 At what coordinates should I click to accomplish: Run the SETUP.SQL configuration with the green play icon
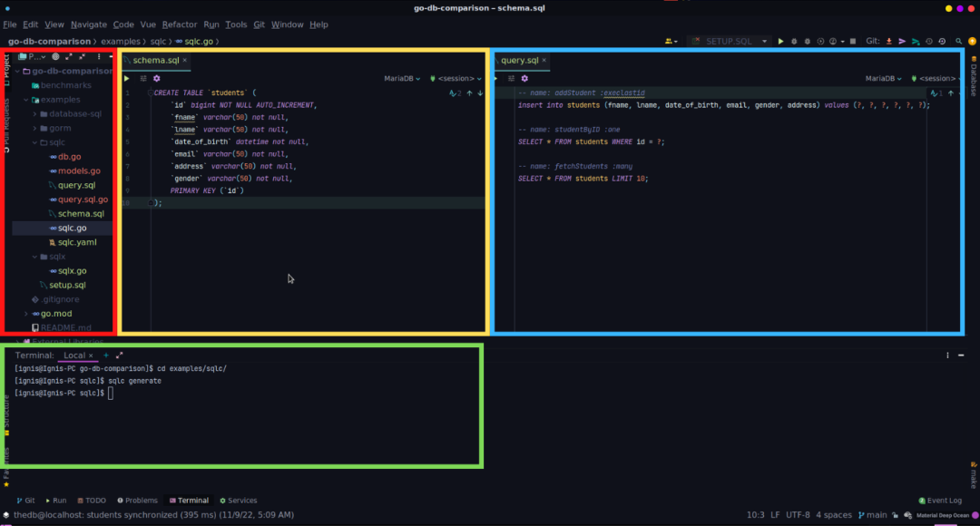tap(780, 41)
